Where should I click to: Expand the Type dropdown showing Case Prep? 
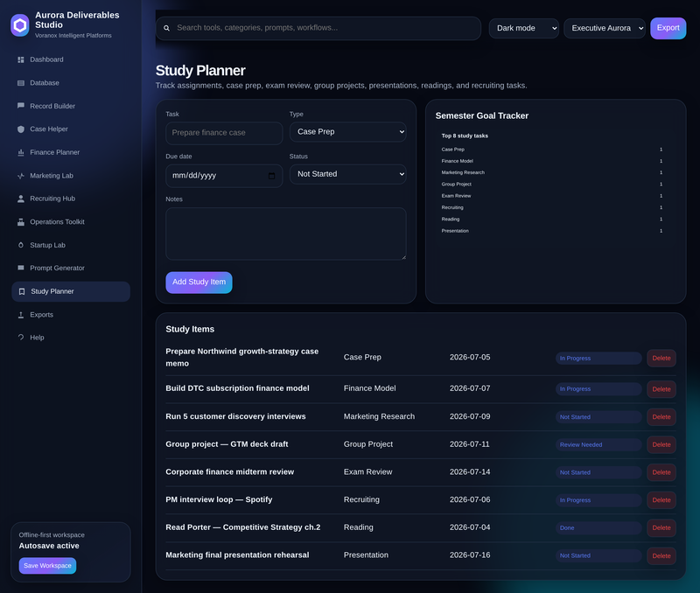tap(347, 132)
